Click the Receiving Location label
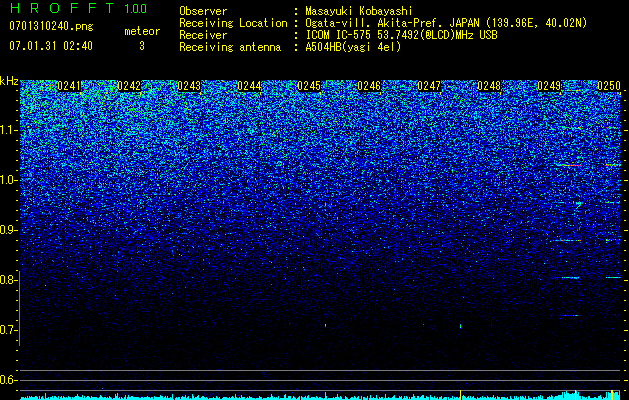 click(x=233, y=23)
